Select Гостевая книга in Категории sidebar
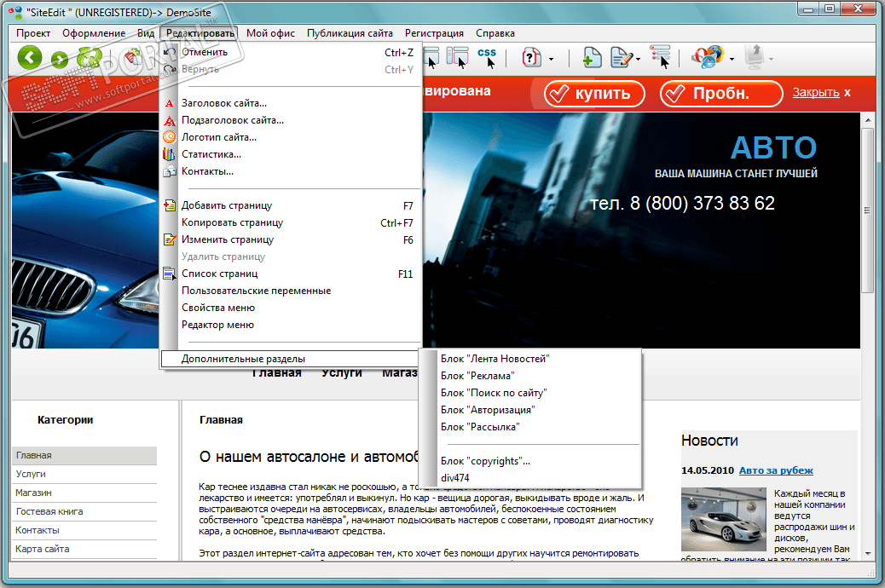This screenshot has height=588, width=885. coord(84,511)
